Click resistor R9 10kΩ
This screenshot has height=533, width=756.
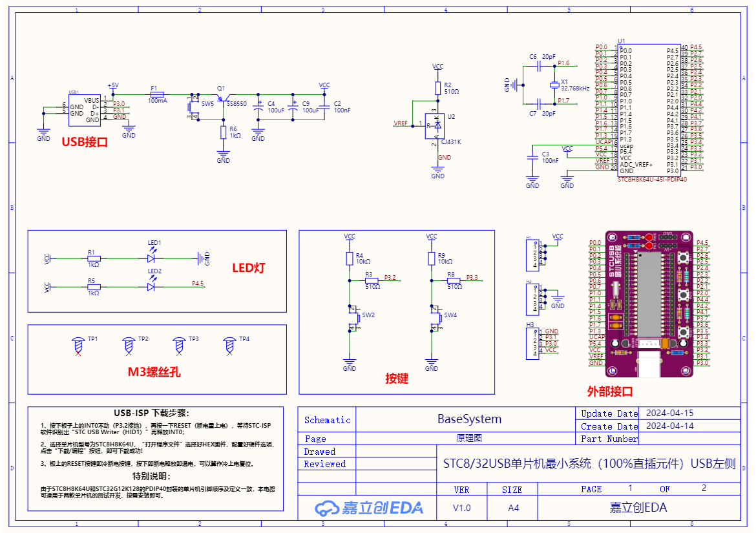432,259
